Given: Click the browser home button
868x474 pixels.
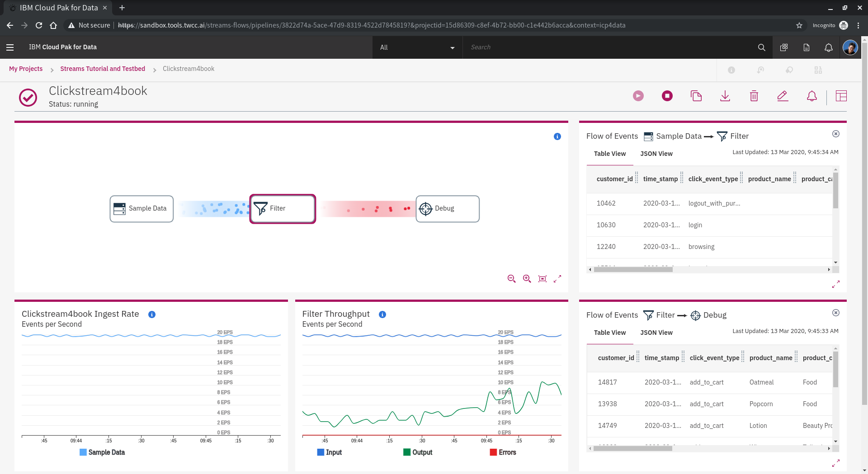Looking at the screenshot, I should click(x=53, y=25).
